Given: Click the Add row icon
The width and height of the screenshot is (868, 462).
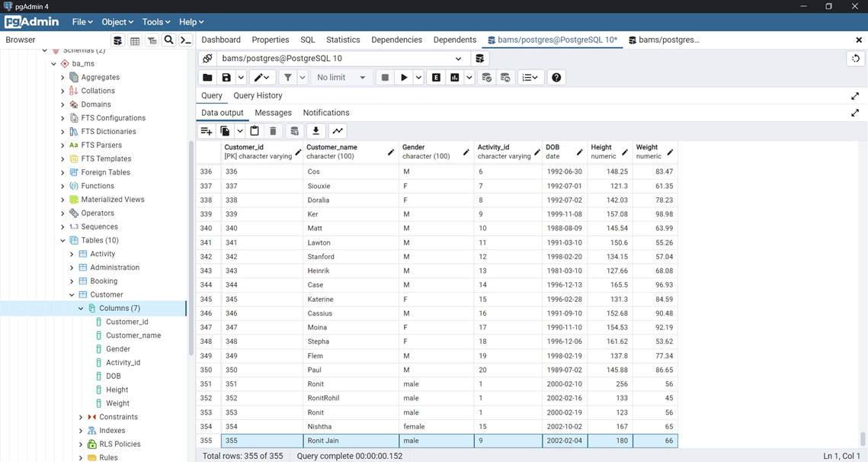Looking at the screenshot, I should coord(207,131).
